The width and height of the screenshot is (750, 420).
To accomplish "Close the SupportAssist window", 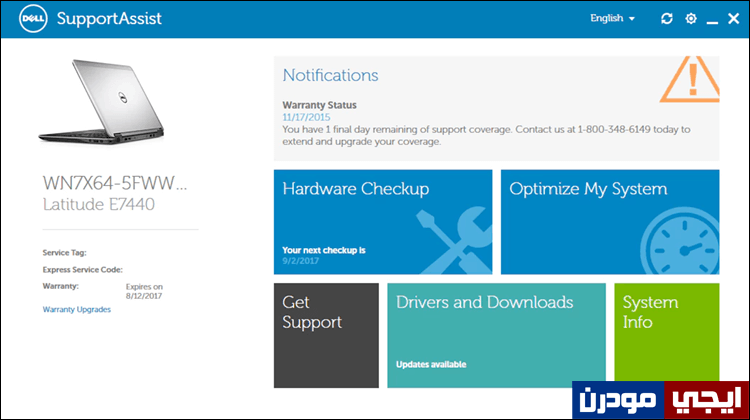I will [733, 19].
